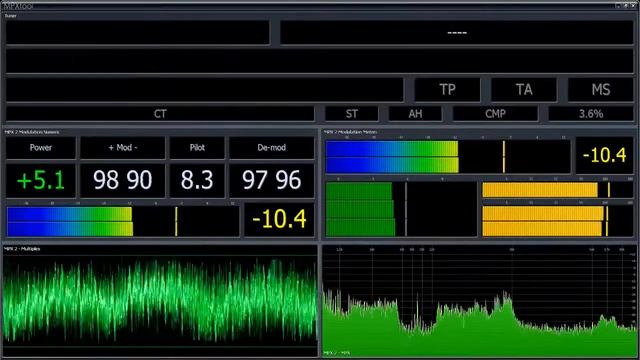Select the 98 90 modulation value
640x360 pixels.
coord(122,180)
